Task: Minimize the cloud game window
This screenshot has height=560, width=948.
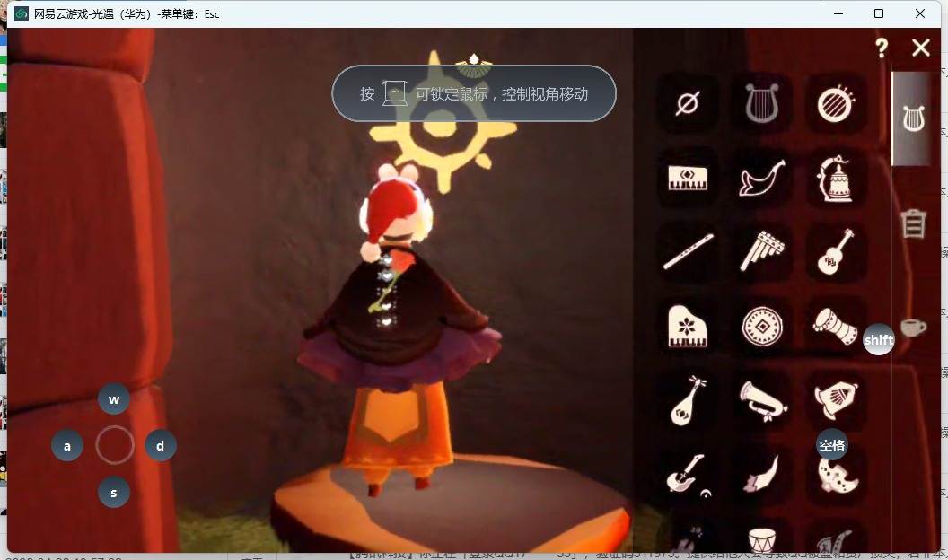Action: (838, 13)
